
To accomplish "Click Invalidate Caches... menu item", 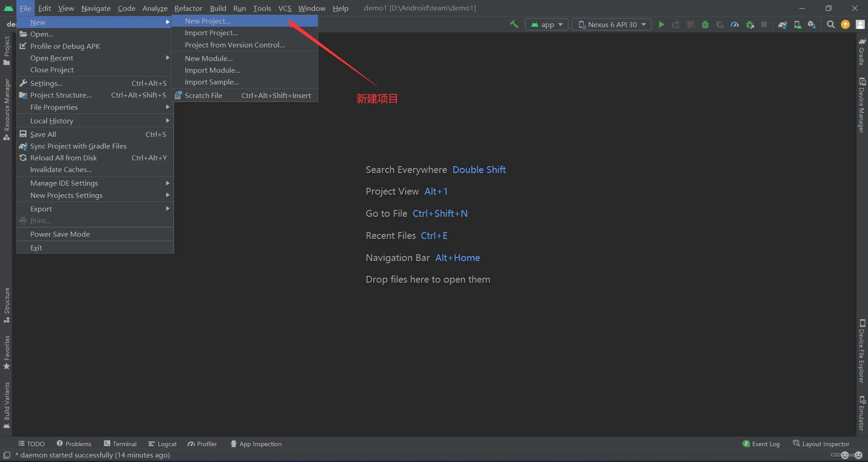I will click(x=95, y=169).
